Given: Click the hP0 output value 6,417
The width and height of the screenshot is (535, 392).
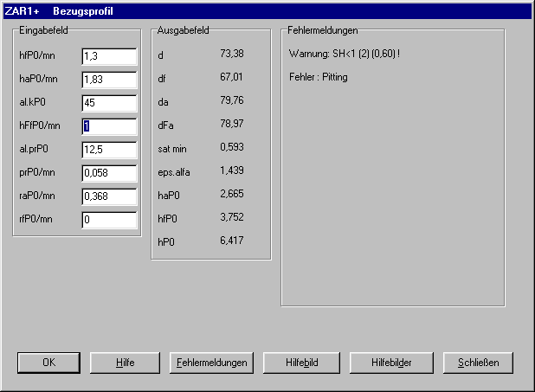Looking at the screenshot, I should click(x=231, y=239).
